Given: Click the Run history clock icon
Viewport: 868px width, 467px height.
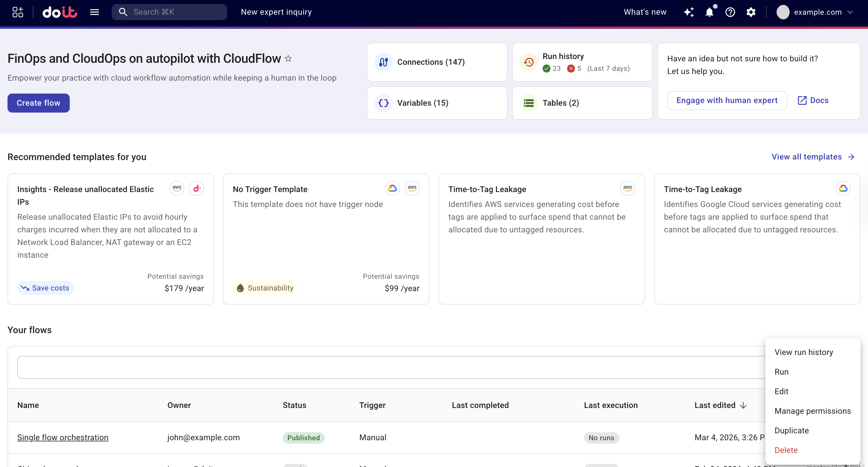Looking at the screenshot, I should click(528, 62).
